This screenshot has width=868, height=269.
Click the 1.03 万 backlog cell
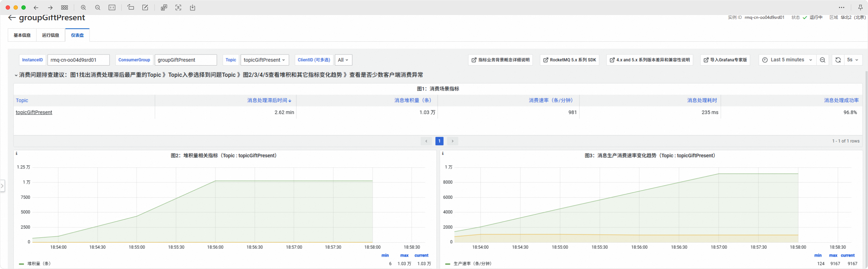(427, 112)
